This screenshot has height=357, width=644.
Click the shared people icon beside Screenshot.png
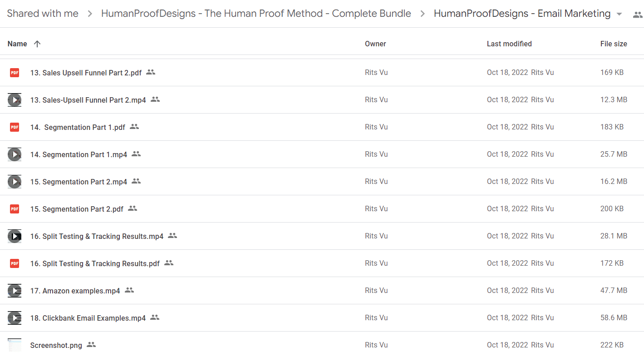[x=91, y=345]
